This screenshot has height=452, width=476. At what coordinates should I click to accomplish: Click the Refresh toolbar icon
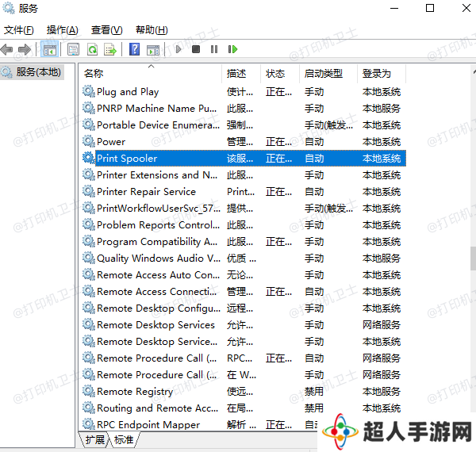pyautogui.click(x=92, y=49)
